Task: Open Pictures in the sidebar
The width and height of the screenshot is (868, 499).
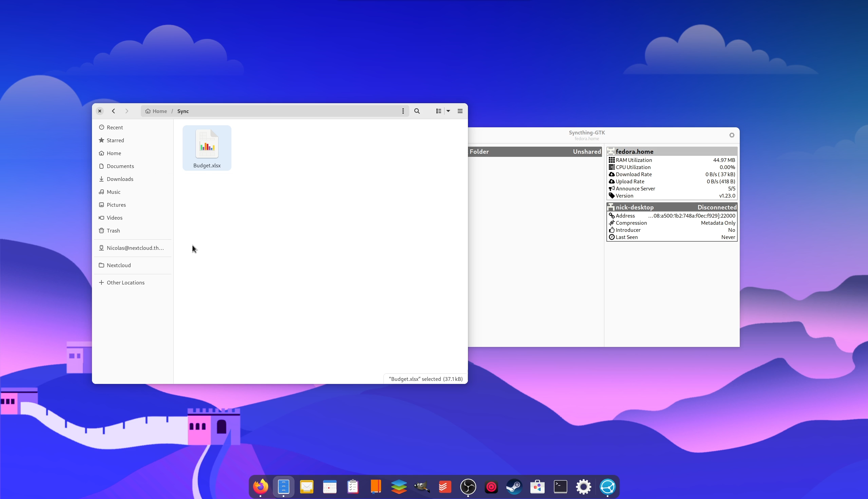Action: click(x=133, y=205)
